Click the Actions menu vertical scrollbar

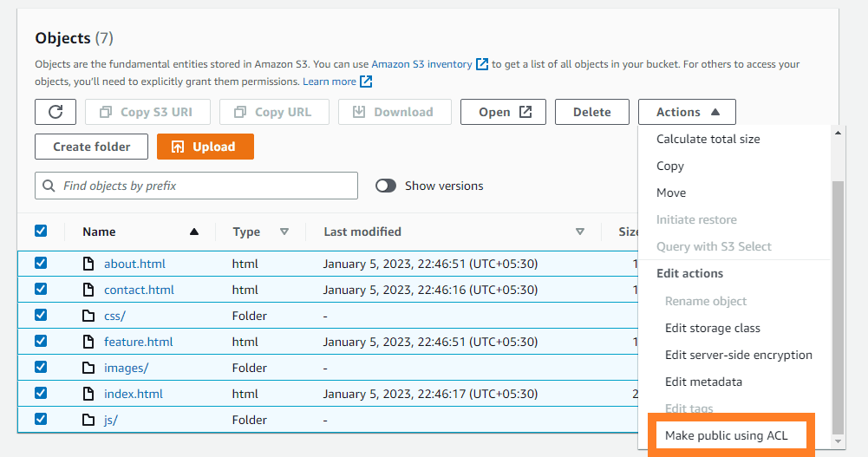[x=837, y=304]
